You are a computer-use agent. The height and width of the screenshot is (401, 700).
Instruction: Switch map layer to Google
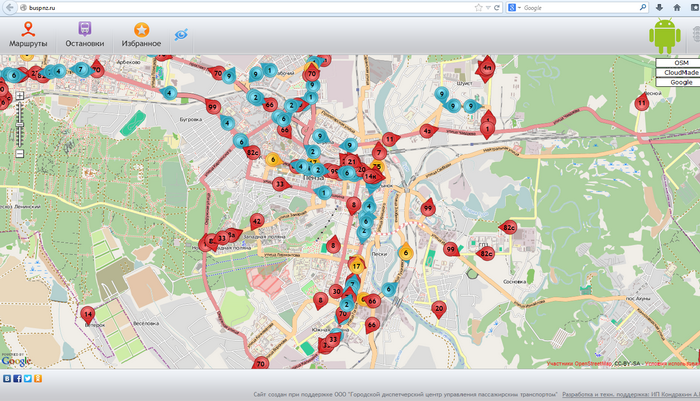[681, 83]
